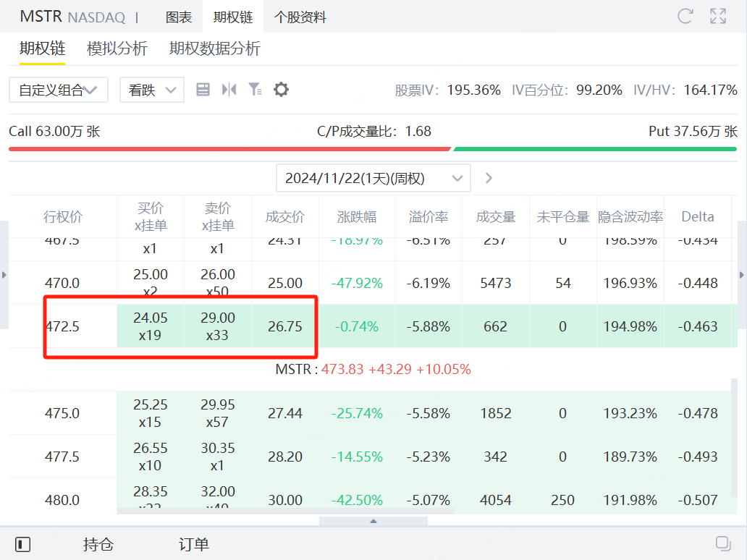Open the 个股资料 tab
The width and height of the screenshot is (747, 560).
coord(300,17)
